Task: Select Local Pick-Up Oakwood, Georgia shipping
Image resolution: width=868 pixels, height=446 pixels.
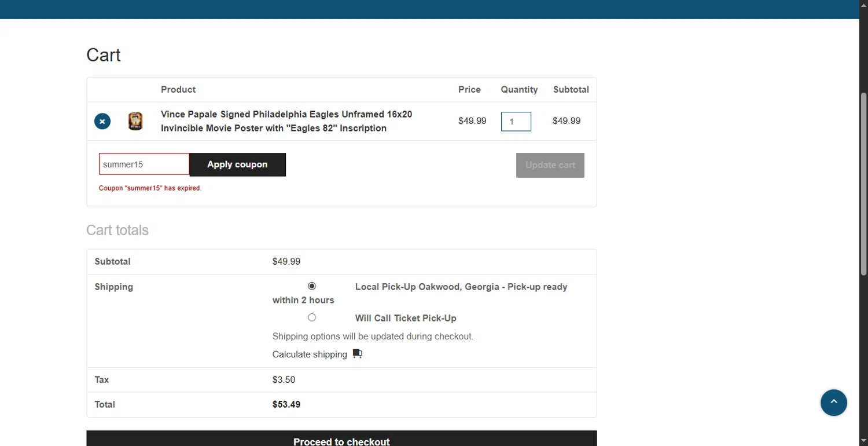Action: [x=312, y=286]
